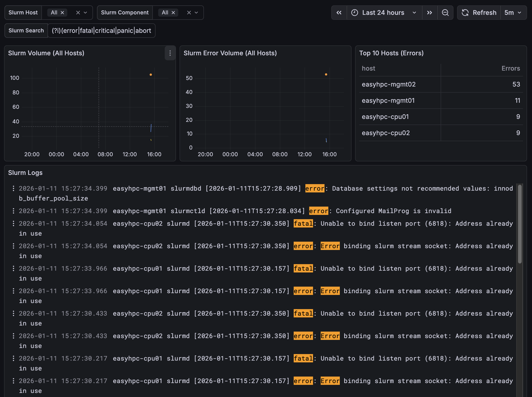Screen dimensions: 532x397
Task: Remove the All tag from Slurm Component
Action: click(173, 13)
